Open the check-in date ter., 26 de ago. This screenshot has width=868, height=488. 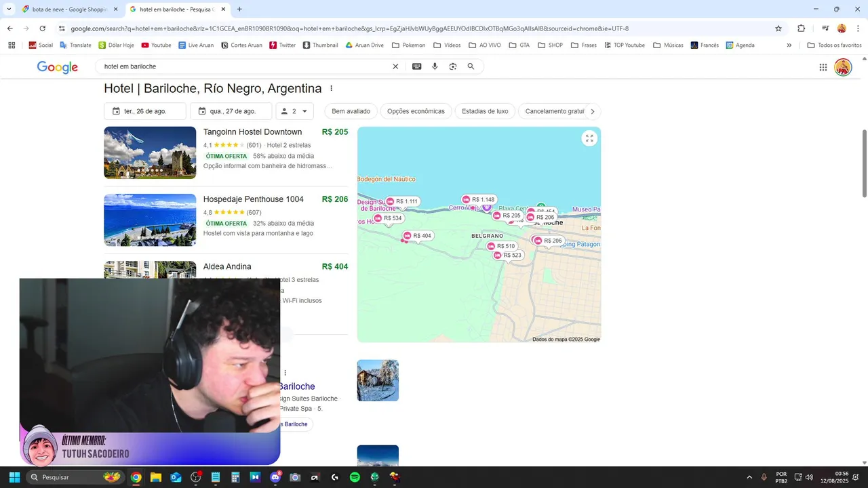click(145, 111)
